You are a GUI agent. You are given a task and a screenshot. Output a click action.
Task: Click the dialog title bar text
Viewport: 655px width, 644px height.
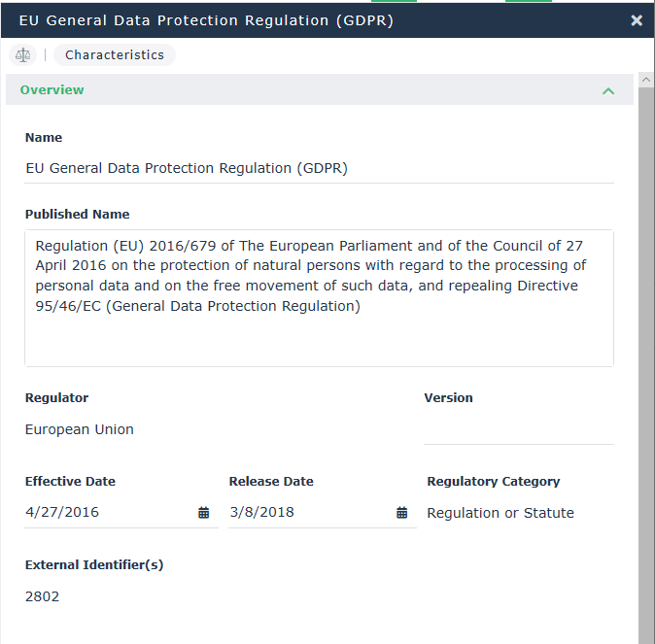[206, 20]
